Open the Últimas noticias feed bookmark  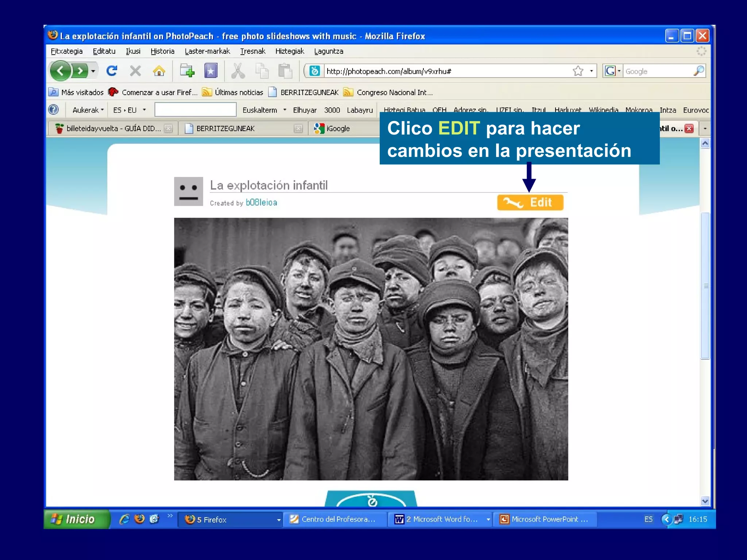pos(233,92)
